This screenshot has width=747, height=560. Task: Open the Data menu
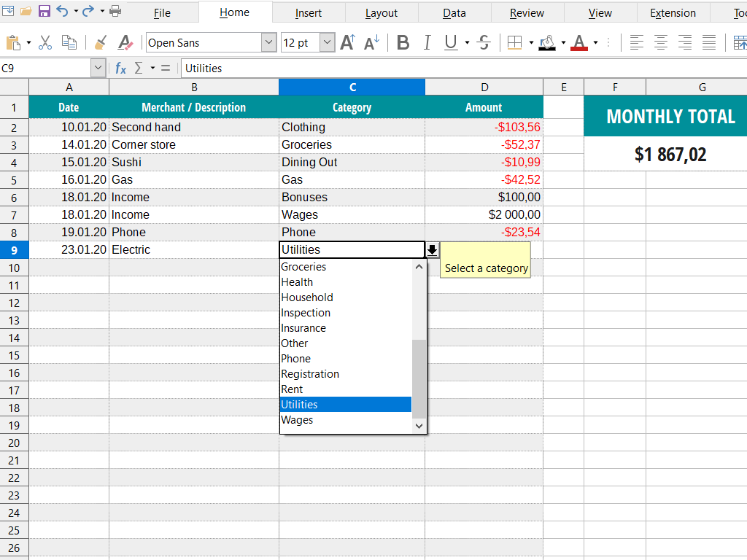pyautogui.click(x=454, y=12)
